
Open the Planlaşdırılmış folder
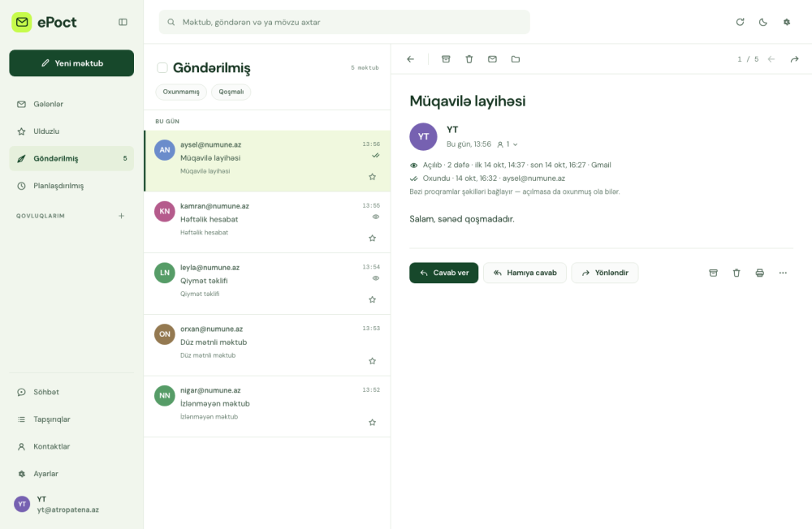click(x=71, y=186)
